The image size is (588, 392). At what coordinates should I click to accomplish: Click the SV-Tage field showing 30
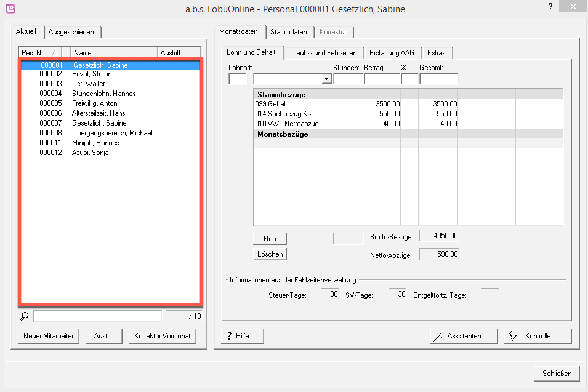pos(398,294)
